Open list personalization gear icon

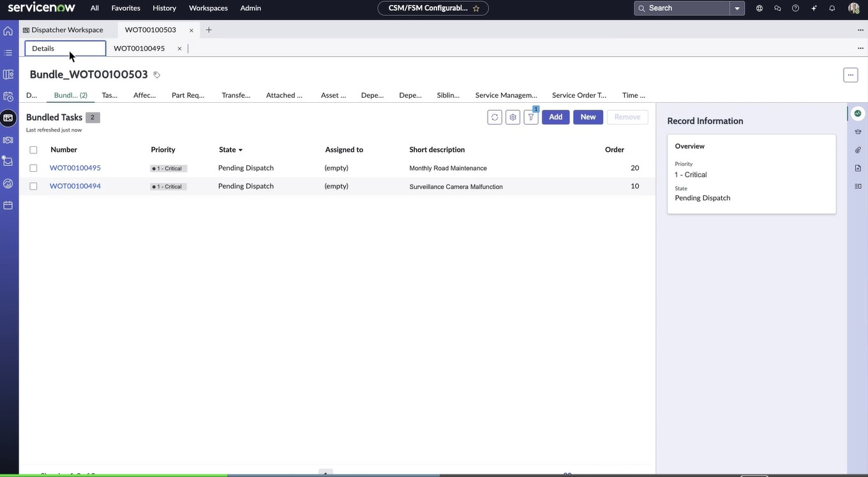point(513,117)
